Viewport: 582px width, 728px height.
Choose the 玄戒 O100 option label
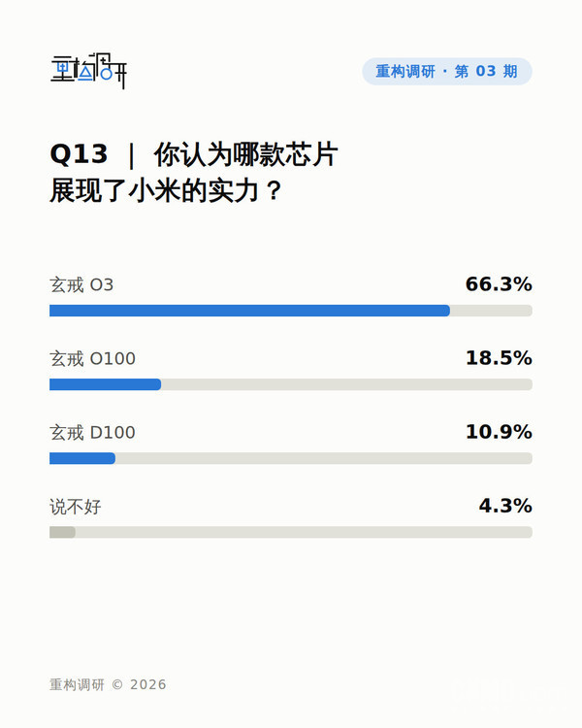92,358
